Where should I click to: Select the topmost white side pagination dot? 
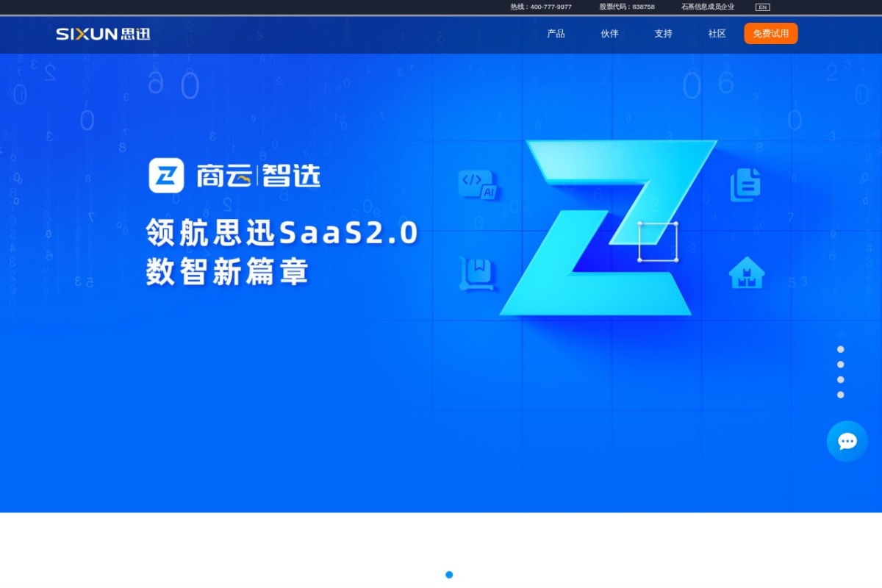(840, 349)
